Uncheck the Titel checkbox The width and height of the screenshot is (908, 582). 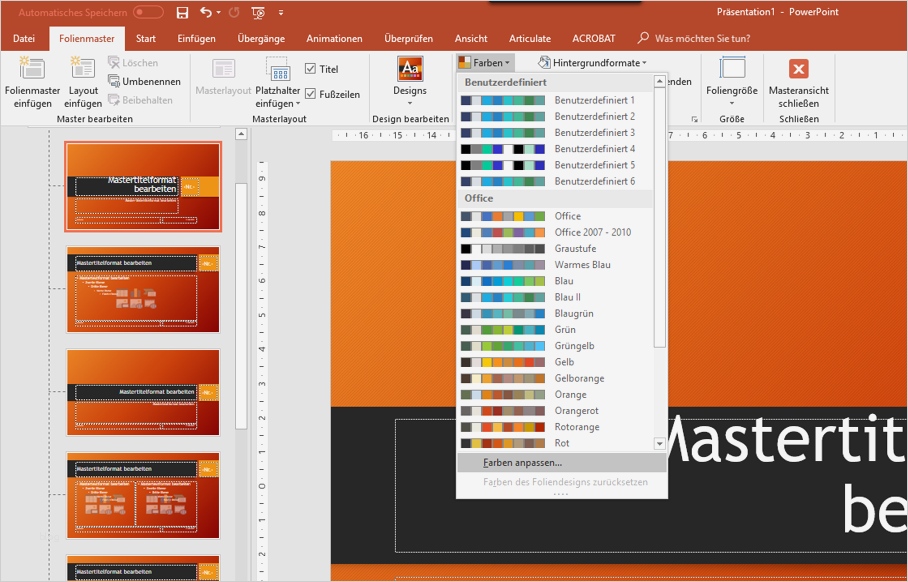[x=310, y=69]
